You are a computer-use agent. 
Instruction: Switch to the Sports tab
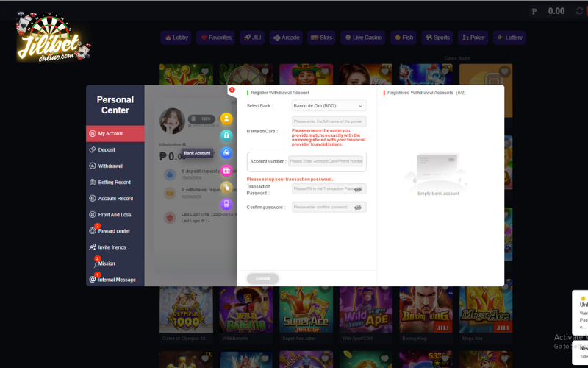(x=437, y=38)
